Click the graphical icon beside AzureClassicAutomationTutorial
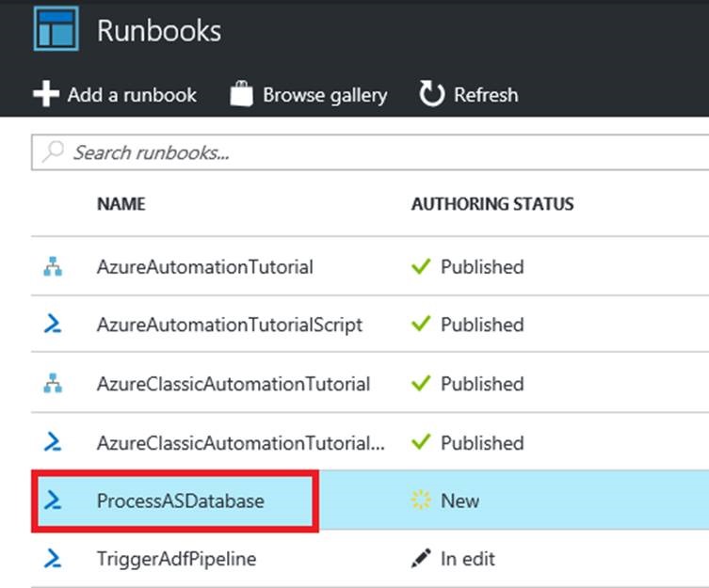 tap(53, 384)
